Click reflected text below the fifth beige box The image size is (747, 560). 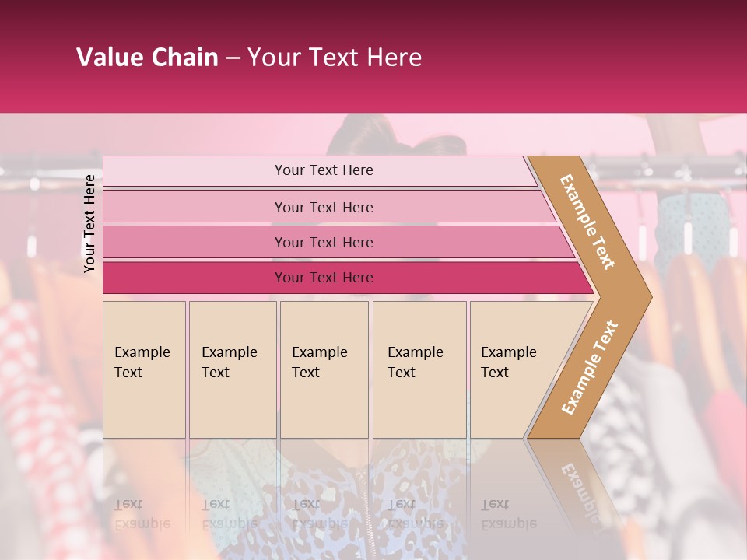(x=508, y=515)
